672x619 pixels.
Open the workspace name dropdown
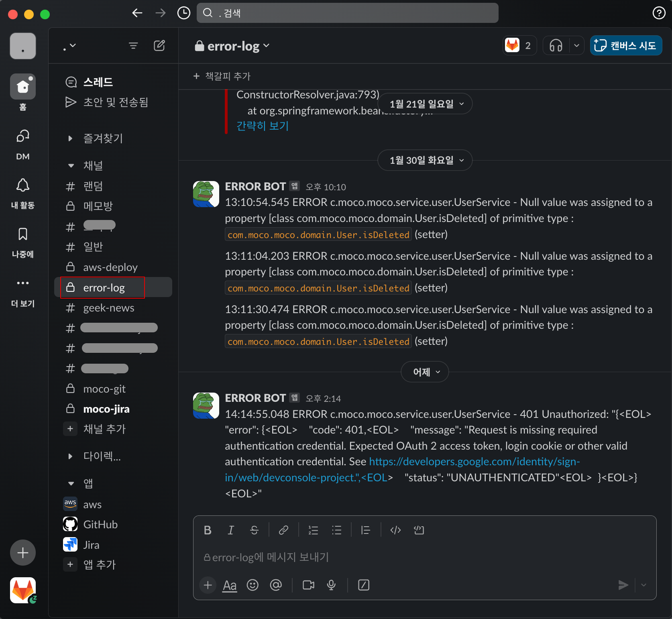coord(70,46)
